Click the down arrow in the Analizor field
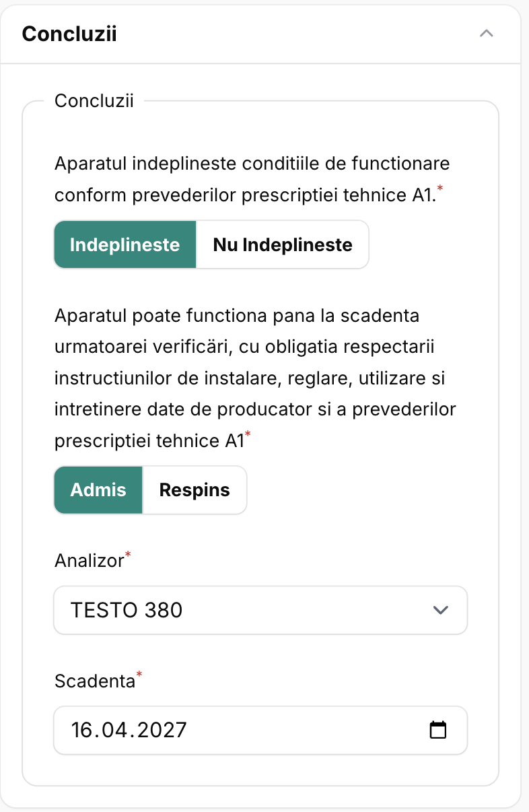Screen dimensions: 529x812 point(441,610)
